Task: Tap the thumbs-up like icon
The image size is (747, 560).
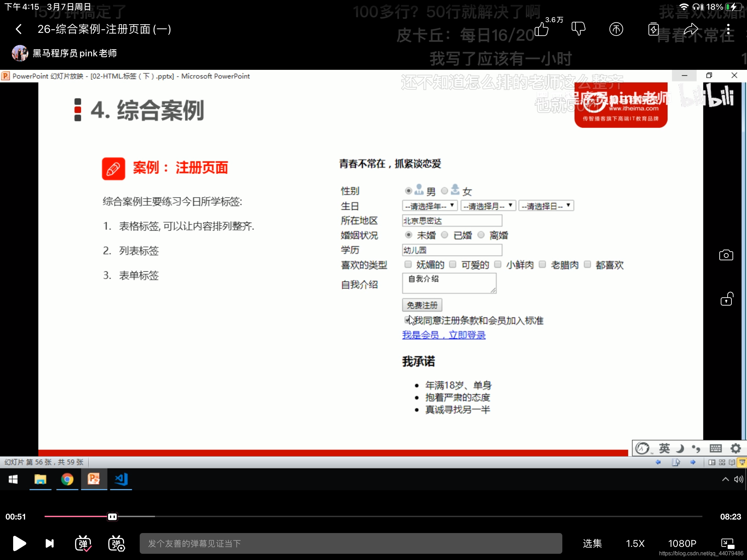Action: 542,29
